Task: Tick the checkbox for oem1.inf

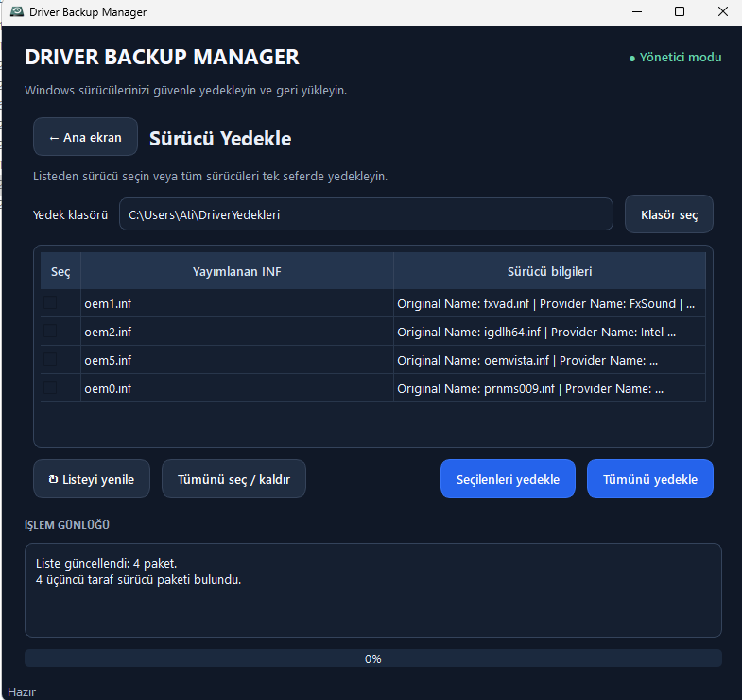Action: click(50, 302)
